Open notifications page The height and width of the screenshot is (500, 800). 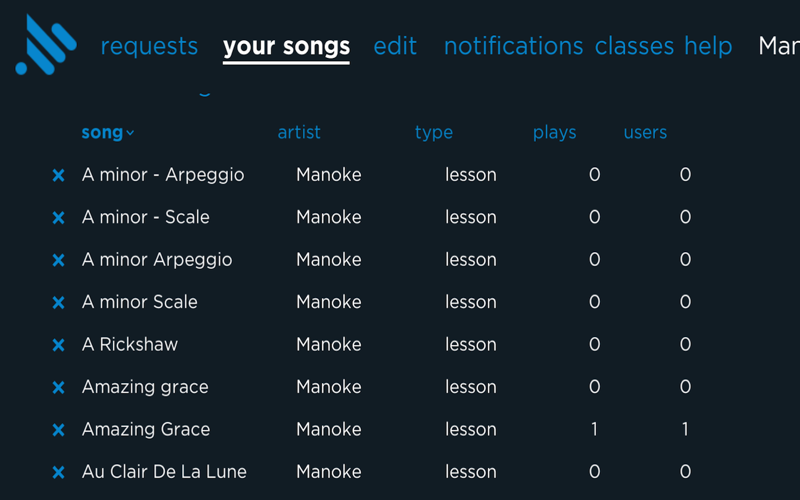coord(513,46)
